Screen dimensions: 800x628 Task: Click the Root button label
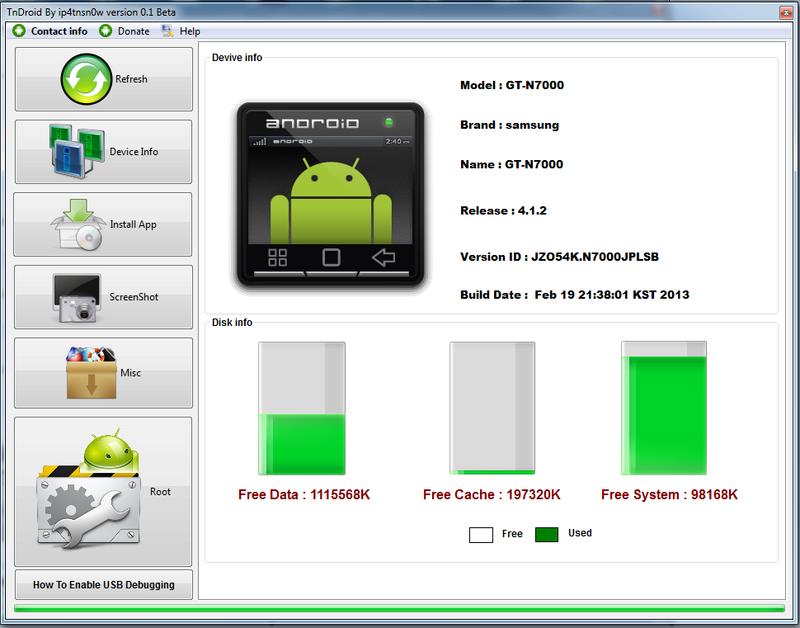(160, 492)
